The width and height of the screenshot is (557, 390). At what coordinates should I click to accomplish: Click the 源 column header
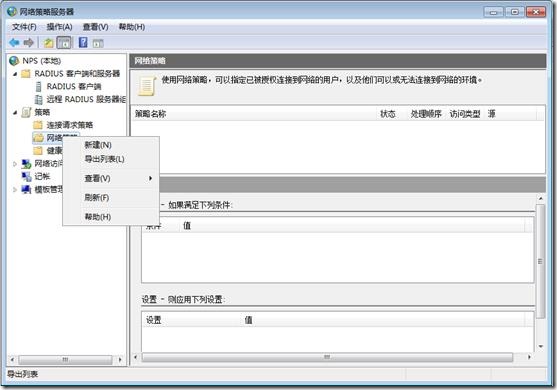tap(511, 114)
